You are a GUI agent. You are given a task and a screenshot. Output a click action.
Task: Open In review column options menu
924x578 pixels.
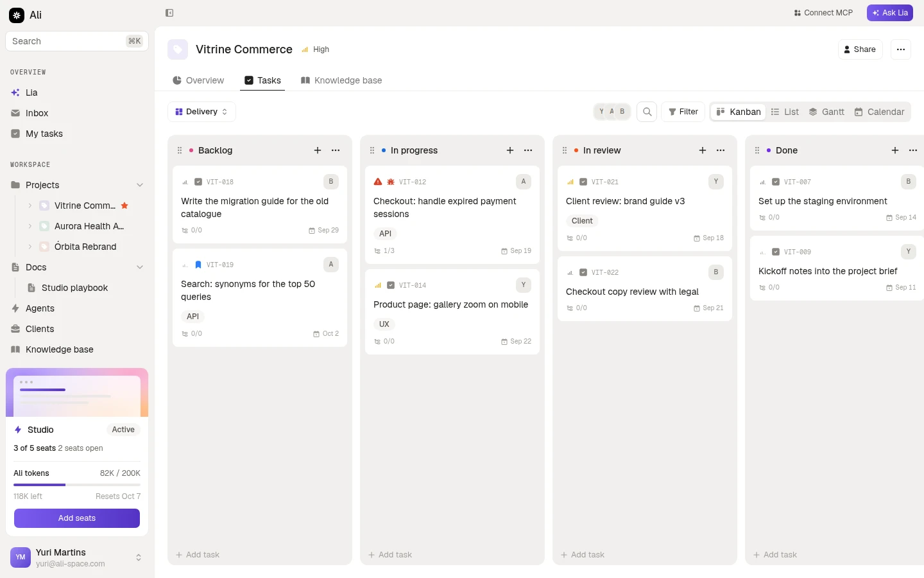click(721, 150)
